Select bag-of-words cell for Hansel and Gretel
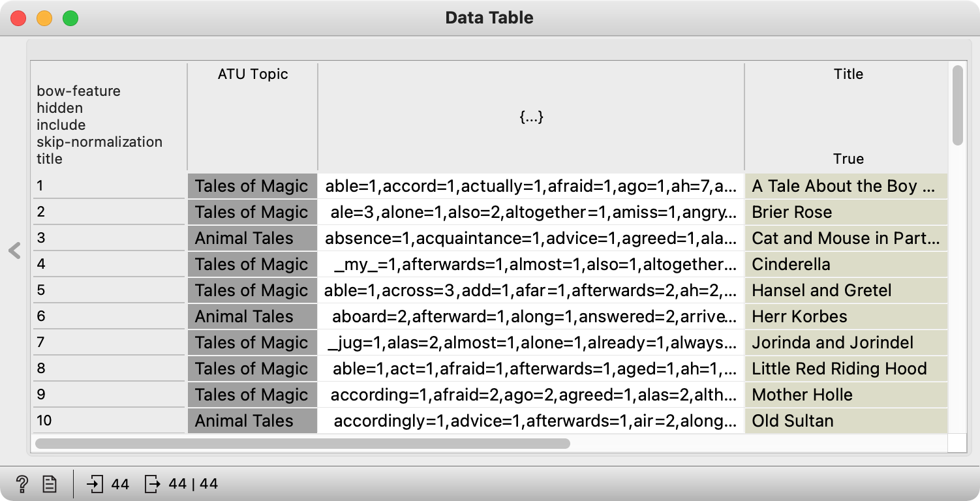This screenshot has width=980, height=501. click(531, 290)
